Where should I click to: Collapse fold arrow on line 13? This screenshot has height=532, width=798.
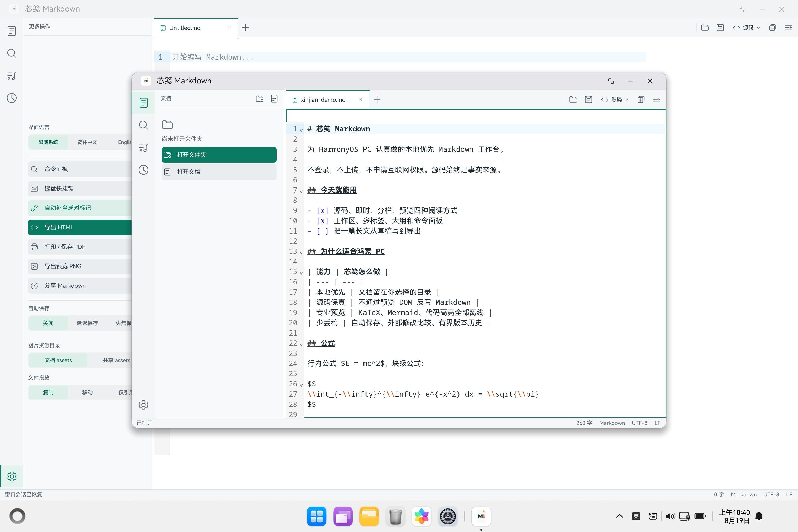[x=301, y=253]
